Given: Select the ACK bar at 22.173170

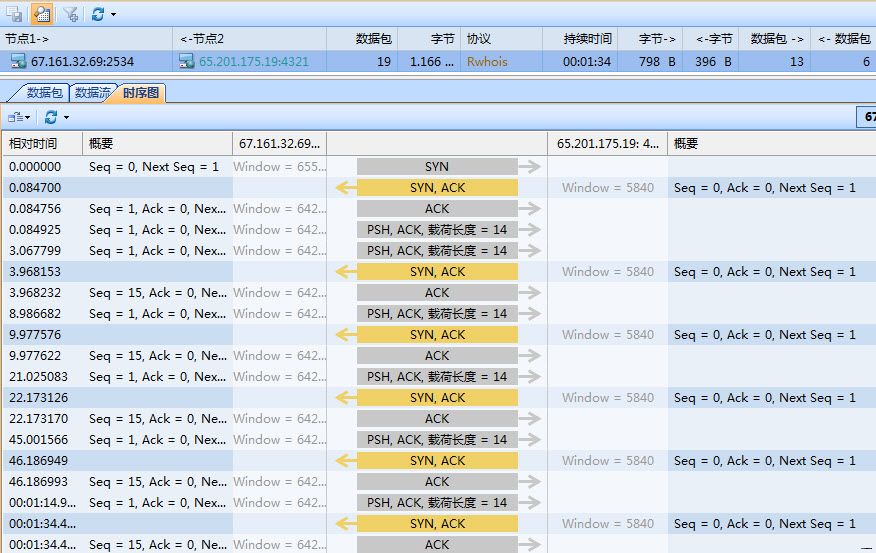Looking at the screenshot, I should coord(437,418).
